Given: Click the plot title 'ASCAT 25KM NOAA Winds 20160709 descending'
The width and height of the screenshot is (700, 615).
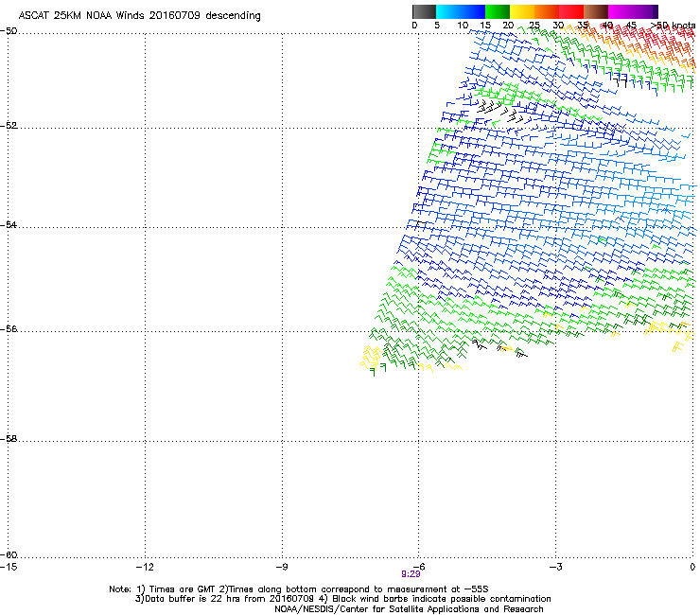Looking at the screenshot, I should (139, 16).
